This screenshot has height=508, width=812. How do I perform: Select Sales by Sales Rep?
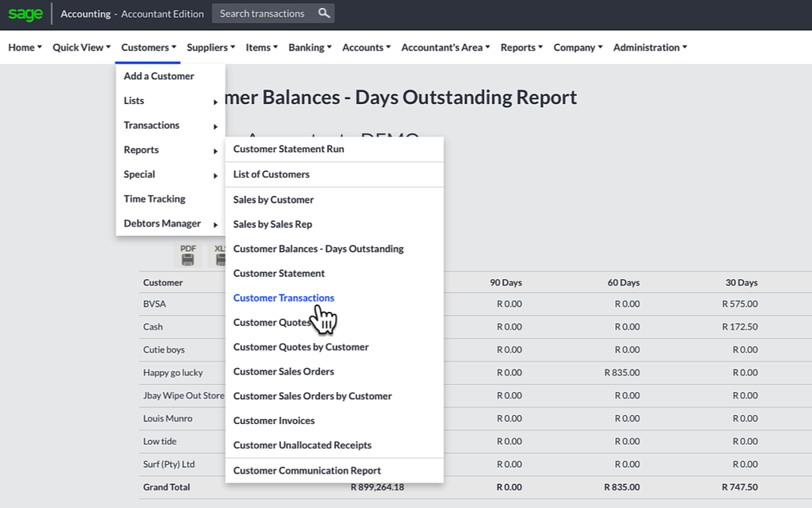(271, 224)
